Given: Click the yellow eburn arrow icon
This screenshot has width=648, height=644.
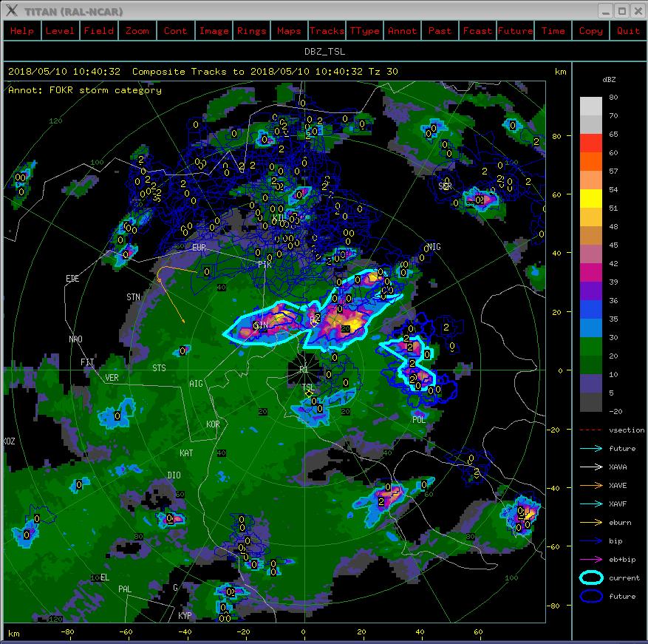Looking at the screenshot, I should (x=591, y=523).
